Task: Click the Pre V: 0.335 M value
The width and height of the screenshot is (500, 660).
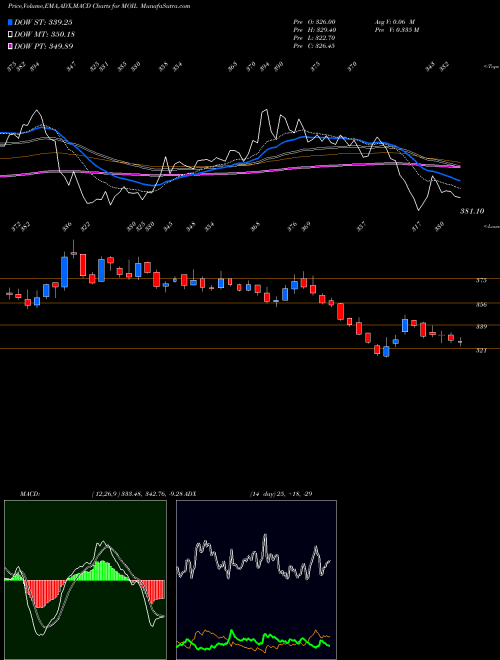Action: [x=396, y=30]
